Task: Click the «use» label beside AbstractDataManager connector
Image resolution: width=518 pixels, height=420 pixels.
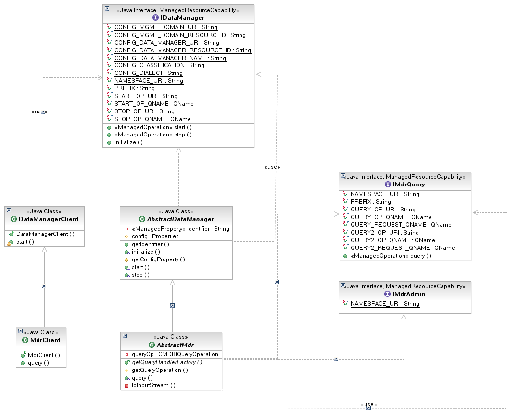Action: click(272, 167)
